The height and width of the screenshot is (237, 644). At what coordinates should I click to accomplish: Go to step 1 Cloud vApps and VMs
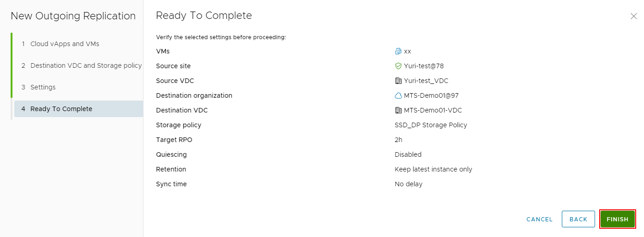pos(65,44)
